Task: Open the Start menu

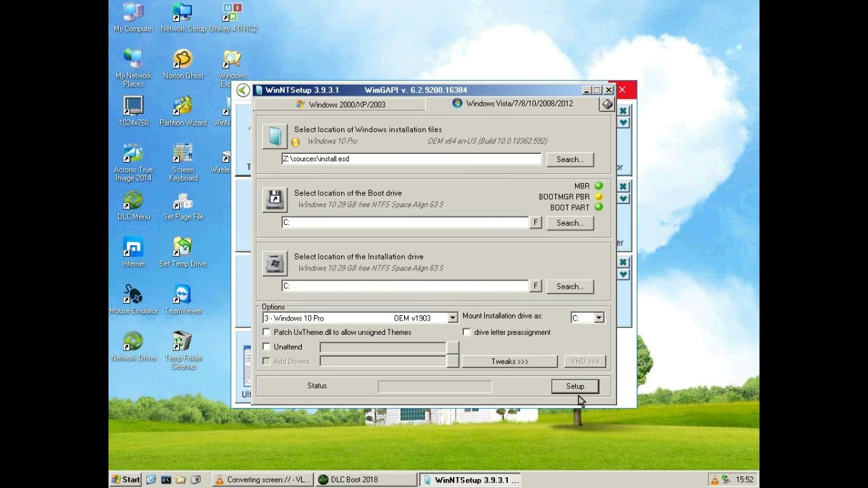Action: coord(125,480)
